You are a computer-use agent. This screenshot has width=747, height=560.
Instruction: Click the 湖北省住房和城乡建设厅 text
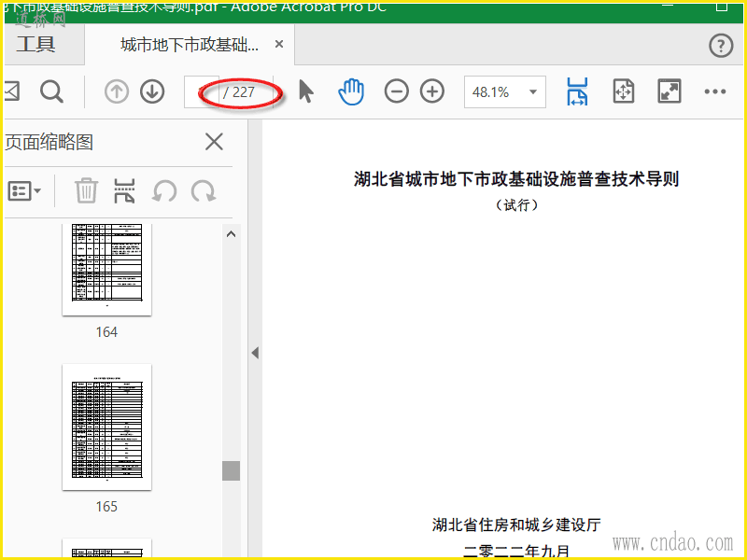coord(516,525)
